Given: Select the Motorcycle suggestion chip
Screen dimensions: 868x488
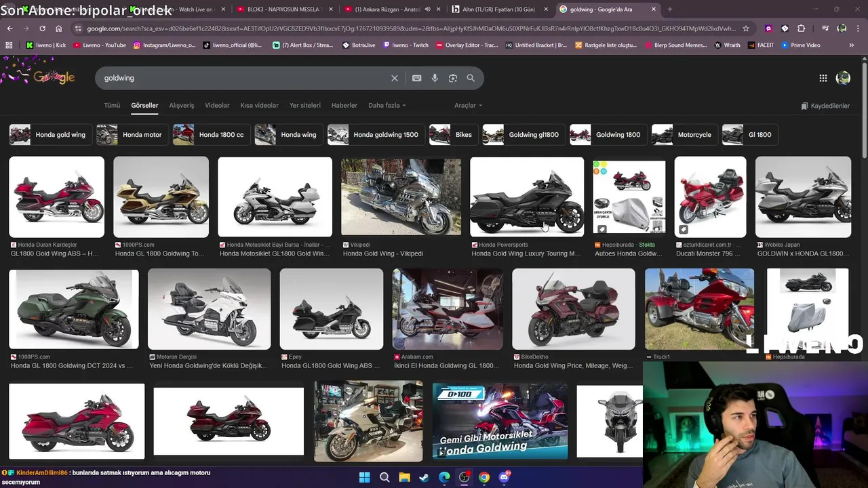Looking at the screenshot, I should (684, 135).
